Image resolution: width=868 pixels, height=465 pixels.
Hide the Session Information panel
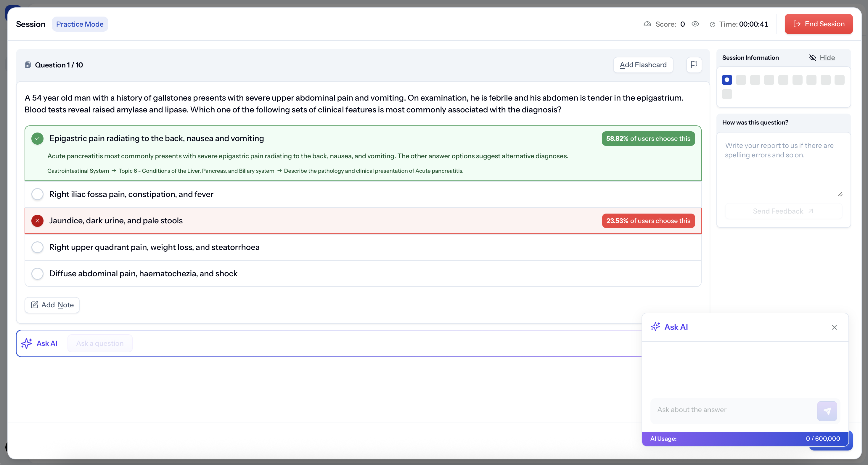(827, 58)
